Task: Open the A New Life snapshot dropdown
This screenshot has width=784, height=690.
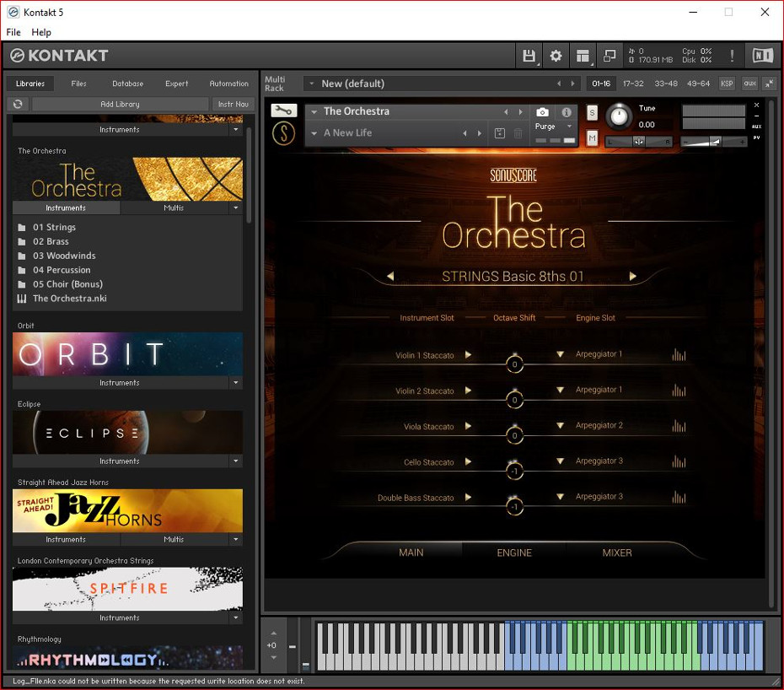Action: pyautogui.click(x=314, y=133)
